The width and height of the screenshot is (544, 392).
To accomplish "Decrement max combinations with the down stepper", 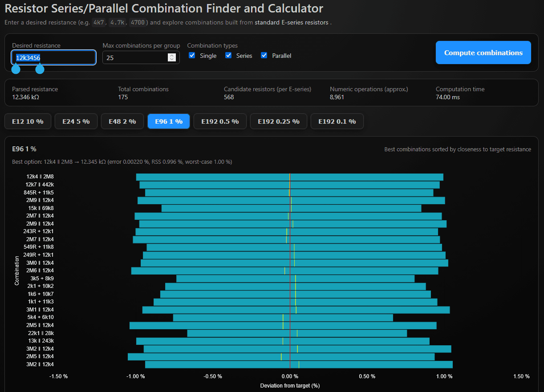I will point(172,59).
